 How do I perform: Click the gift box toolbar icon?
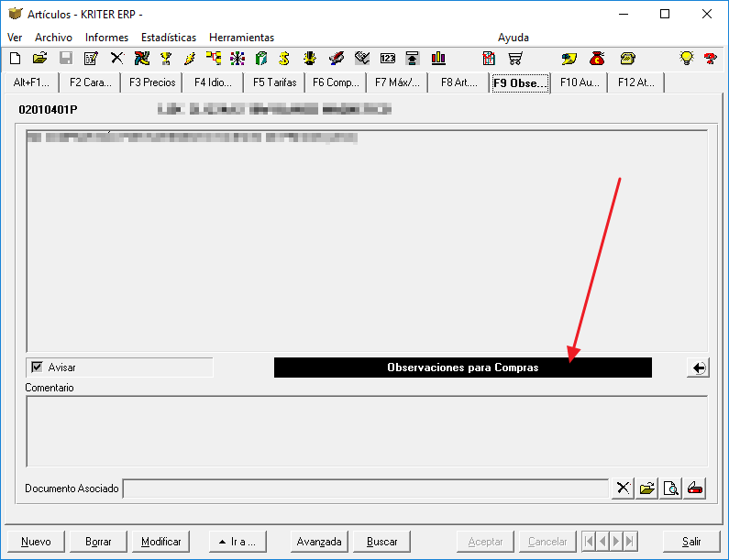tap(489, 59)
